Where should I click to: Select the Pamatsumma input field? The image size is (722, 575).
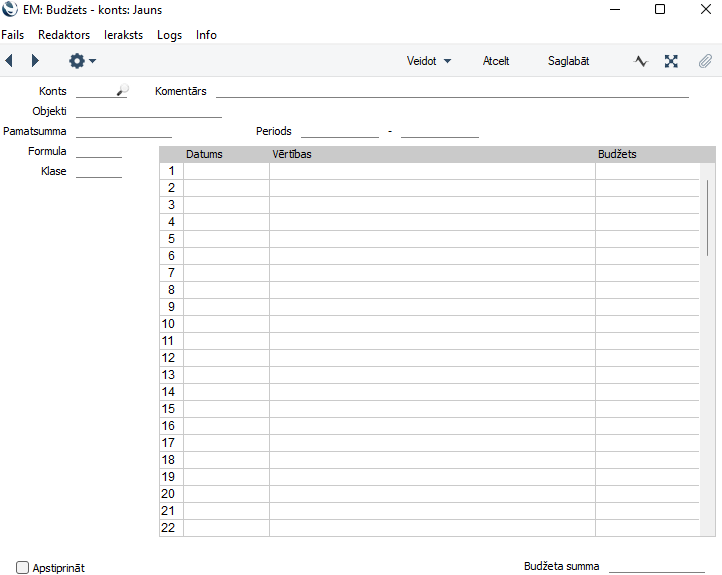coord(124,131)
